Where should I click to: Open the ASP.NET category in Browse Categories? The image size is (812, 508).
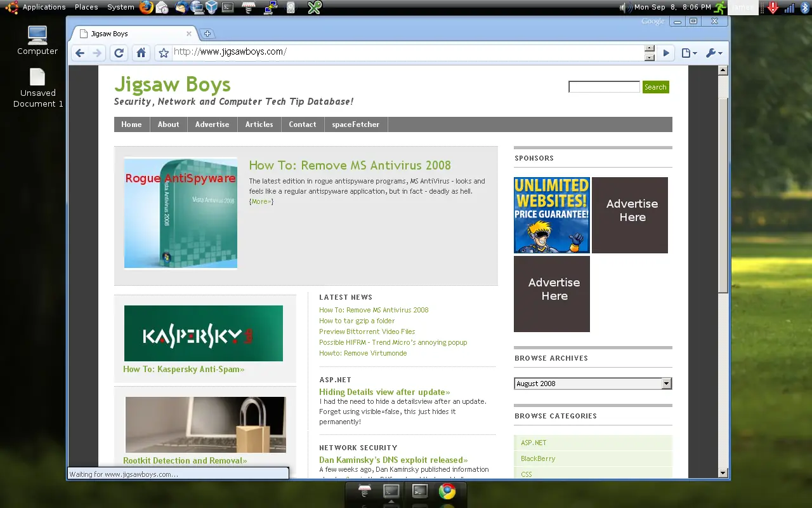pyautogui.click(x=534, y=443)
